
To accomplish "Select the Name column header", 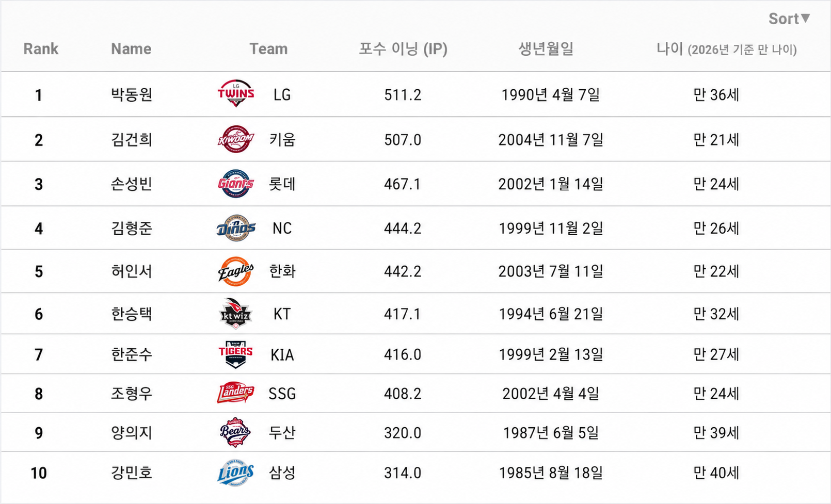I will pyautogui.click(x=131, y=49).
